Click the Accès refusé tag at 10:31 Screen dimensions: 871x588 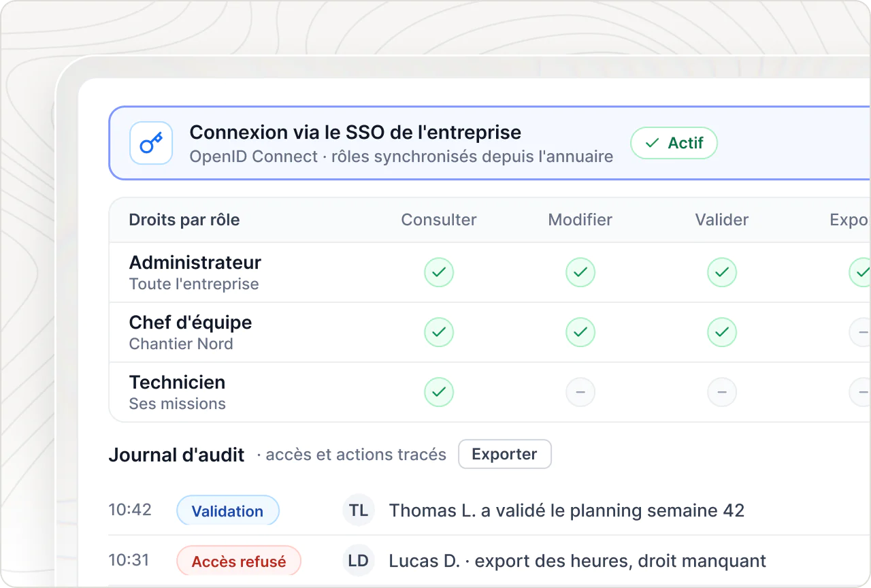point(239,561)
